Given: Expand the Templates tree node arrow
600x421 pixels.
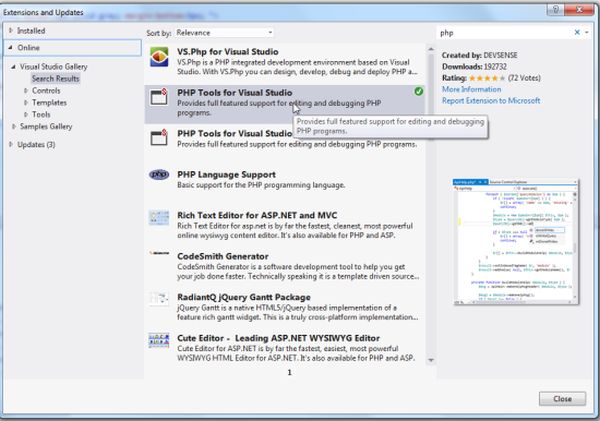Looking at the screenshot, I should coord(26,103).
